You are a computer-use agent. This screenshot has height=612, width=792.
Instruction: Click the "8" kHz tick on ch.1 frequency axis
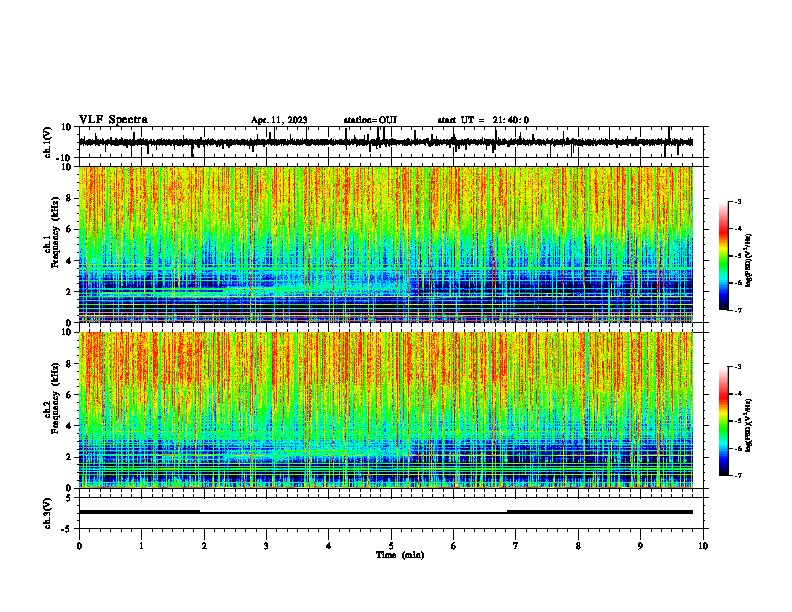coord(69,198)
